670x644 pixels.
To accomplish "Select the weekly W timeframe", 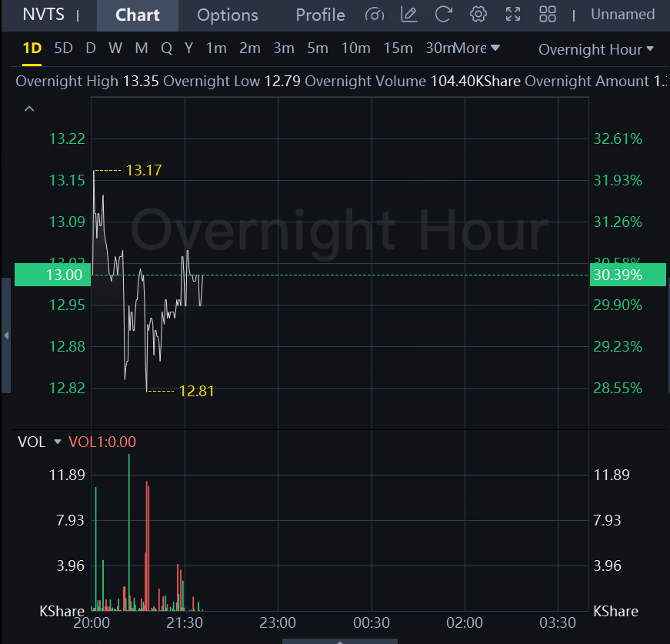I will (x=115, y=48).
